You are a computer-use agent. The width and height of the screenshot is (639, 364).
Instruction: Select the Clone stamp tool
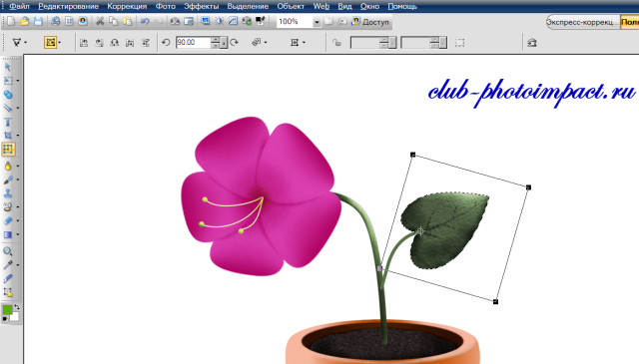click(x=8, y=193)
